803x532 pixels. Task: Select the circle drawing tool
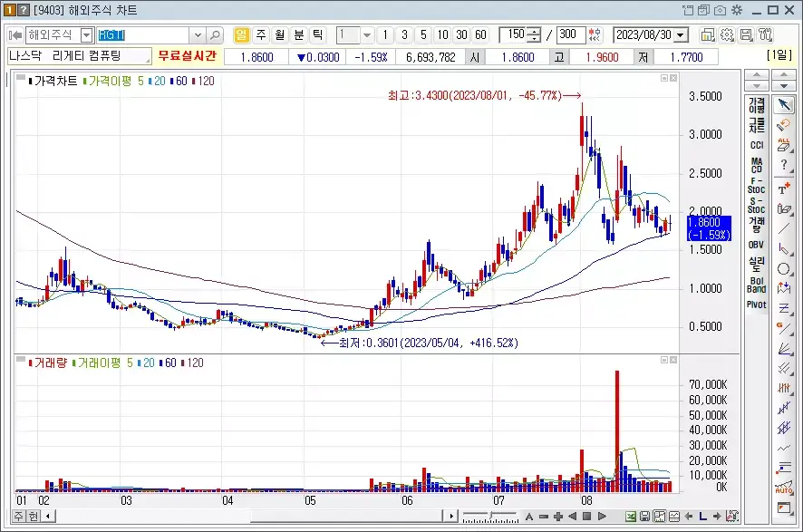tap(784, 269)
